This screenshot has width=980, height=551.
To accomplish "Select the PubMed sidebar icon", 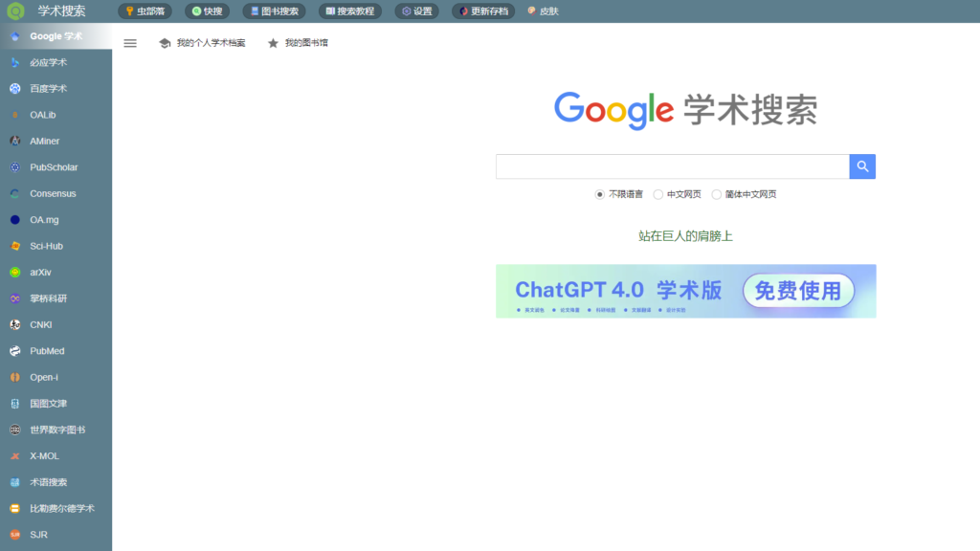I will coord(15,351).
